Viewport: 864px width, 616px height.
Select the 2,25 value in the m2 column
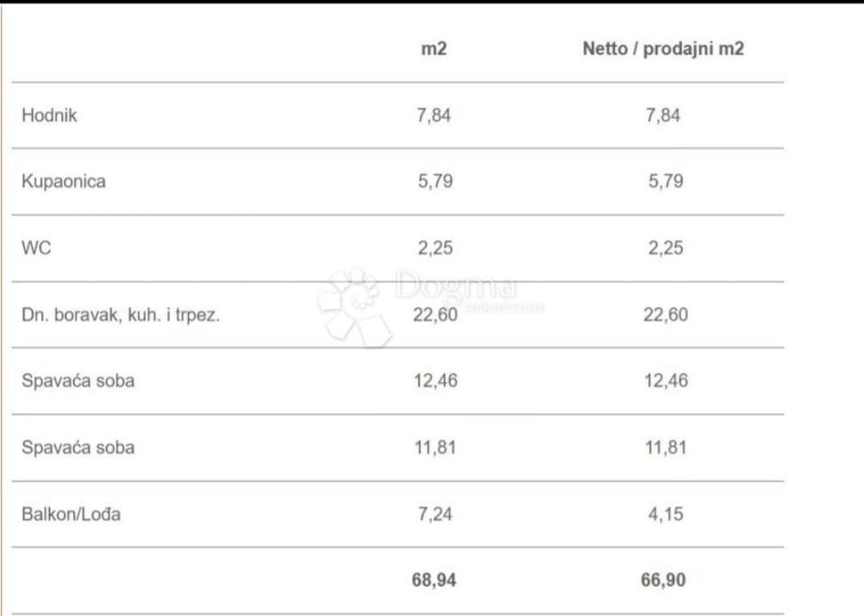point(434,249)
